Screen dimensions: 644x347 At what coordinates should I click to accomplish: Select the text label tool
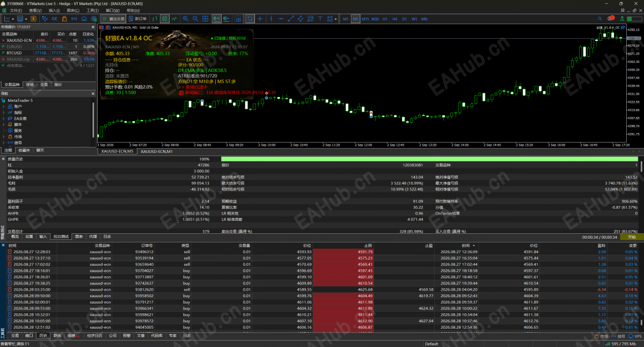[x=320, y=19]
